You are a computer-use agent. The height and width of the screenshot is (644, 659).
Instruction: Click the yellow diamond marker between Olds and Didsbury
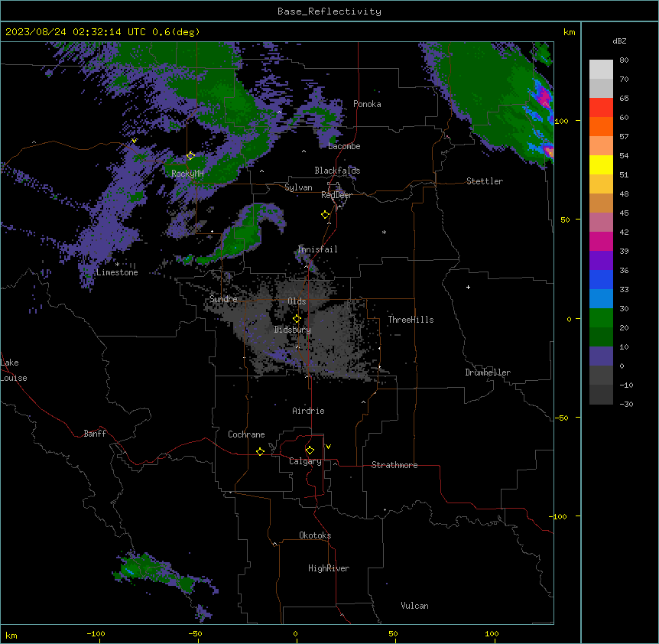[x=297, y=319]
